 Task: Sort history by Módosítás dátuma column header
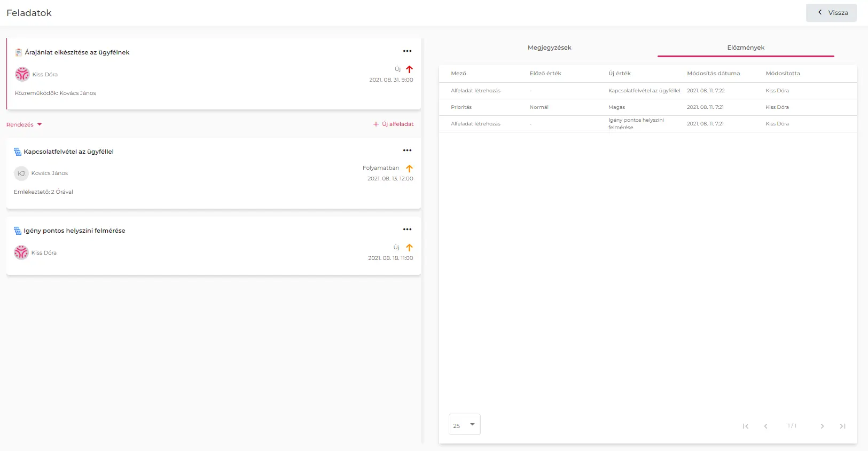pyautogui.click(x=713, y=74)
